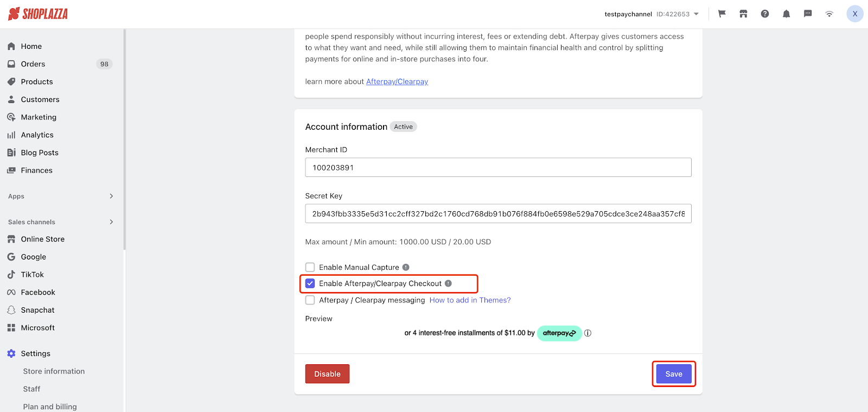Screen dimensions: 868x412
Task: Click info icon next to Enable Manual Capture
Action: (406, 267)
